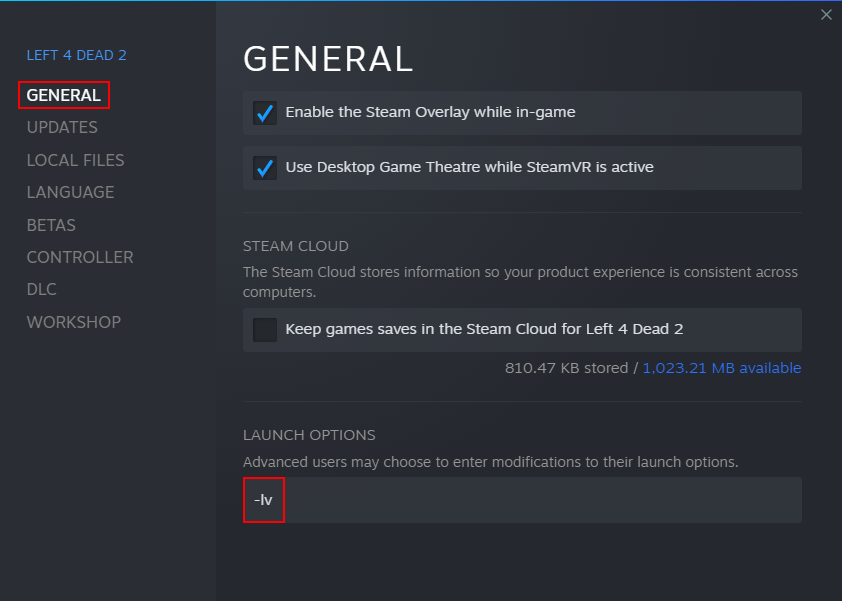Click the '-lv' text in launch options
The width and height of the screenshot is (842, 601).
click(263, 499)
